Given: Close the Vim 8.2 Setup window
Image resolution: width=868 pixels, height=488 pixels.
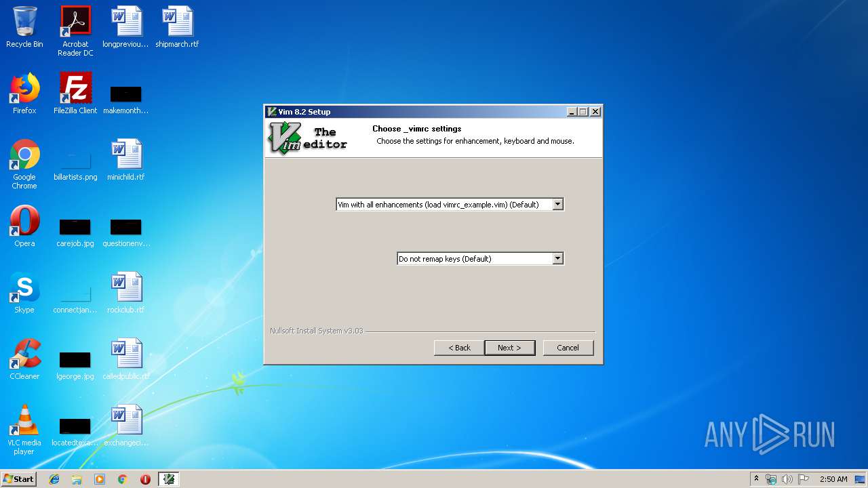Looking at the screenshot, I should click(595, 112).
